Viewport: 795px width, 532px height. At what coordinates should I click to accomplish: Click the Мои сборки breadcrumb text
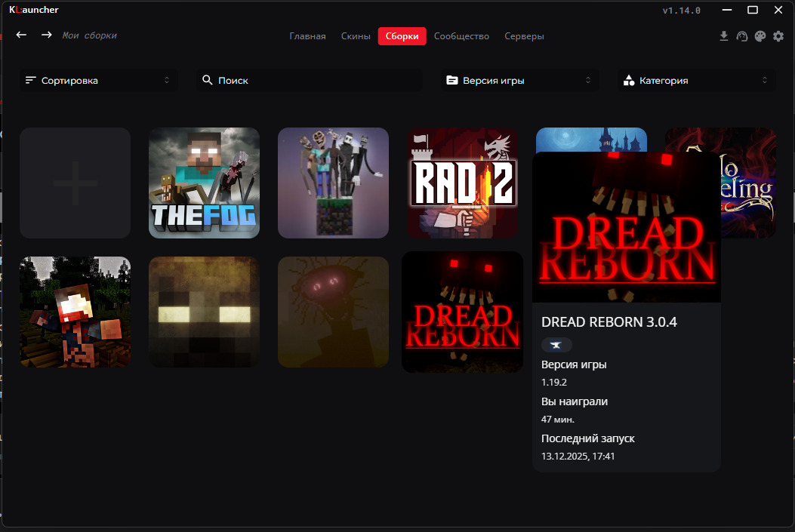point(89,35)
